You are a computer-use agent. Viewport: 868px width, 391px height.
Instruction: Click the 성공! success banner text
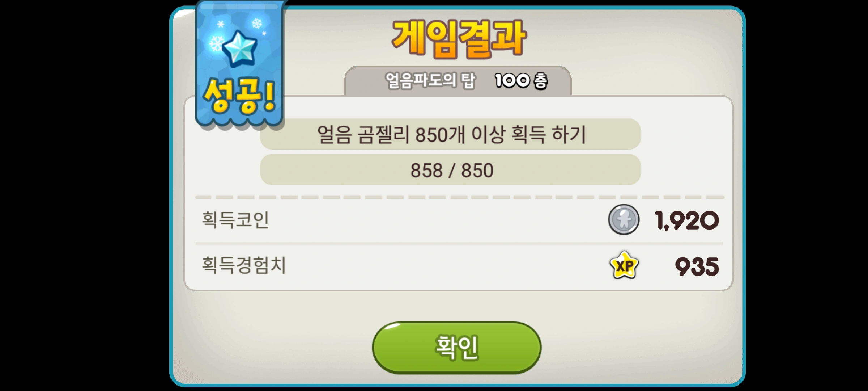pos(239,96)
